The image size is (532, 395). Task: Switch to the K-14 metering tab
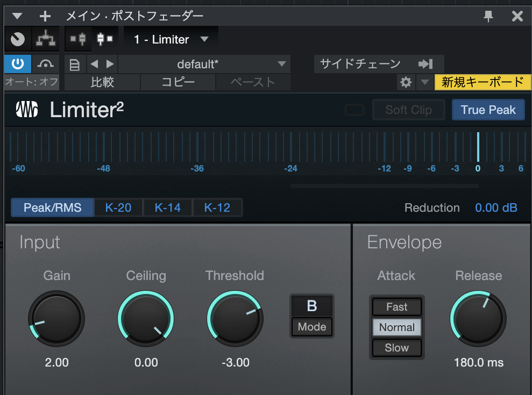(167, 207)
